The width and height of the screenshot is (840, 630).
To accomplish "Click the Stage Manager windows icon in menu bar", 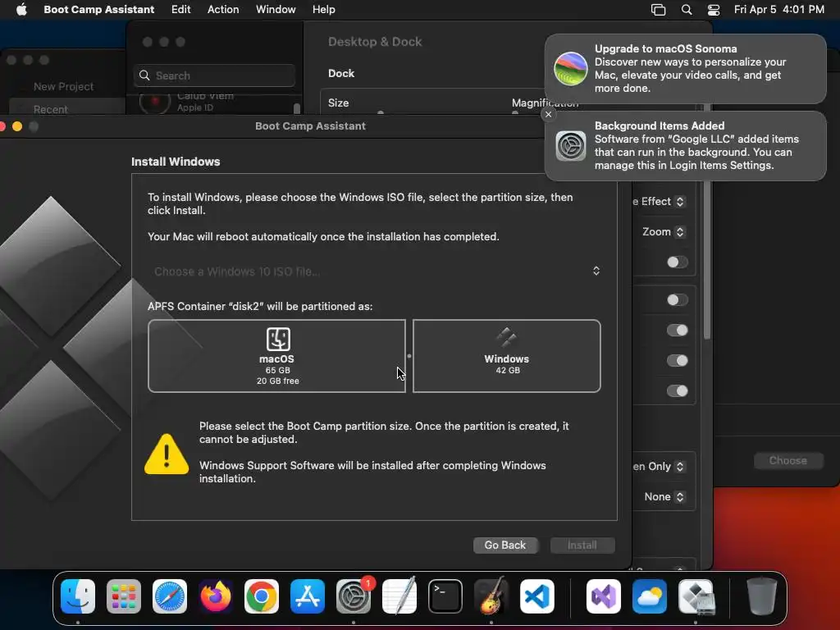I will 658,10.
